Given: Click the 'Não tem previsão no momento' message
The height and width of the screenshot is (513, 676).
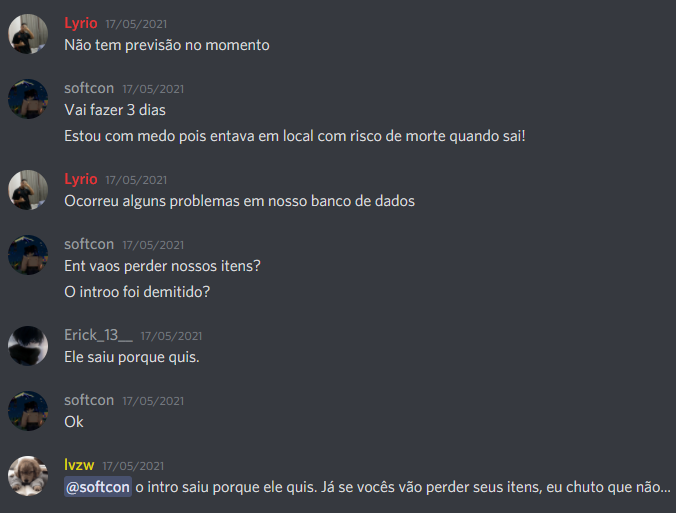Looking at the screenshot, I should pyautogui.click(x=167, y=45).
